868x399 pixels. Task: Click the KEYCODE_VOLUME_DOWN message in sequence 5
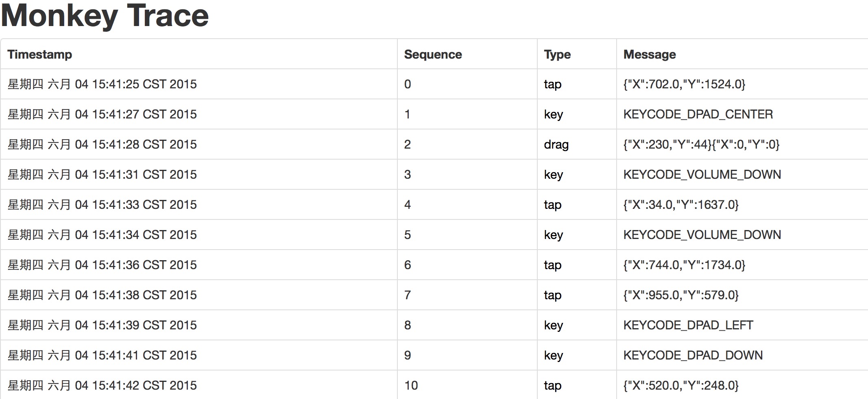point(702,235)
